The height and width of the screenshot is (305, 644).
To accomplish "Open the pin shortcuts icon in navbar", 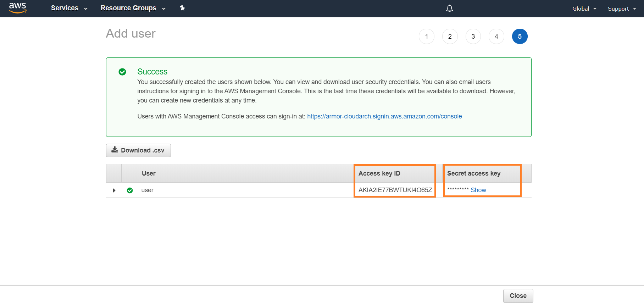I will [x=182, y=8].
